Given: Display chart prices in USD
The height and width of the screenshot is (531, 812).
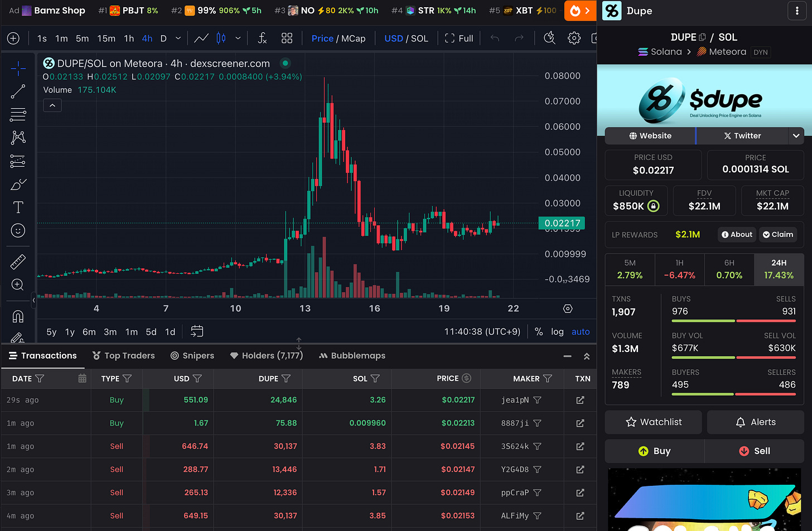Looking at the screenshot, I should pyautogui.click(x=394, y=38).
